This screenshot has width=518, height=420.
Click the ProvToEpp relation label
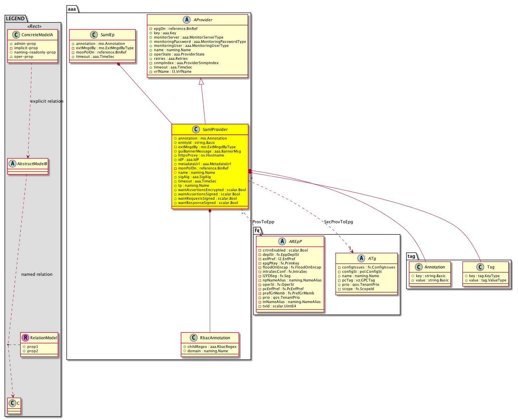pyautogui.click(x=263, y=222)
